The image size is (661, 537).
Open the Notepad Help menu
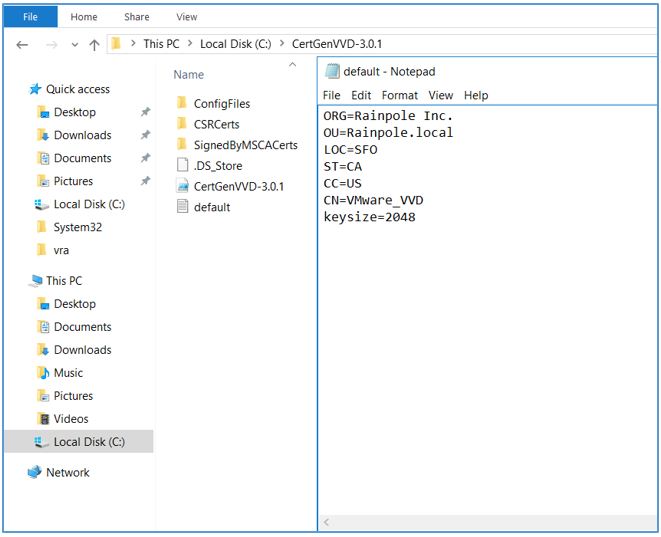click(x=476, y=96)
